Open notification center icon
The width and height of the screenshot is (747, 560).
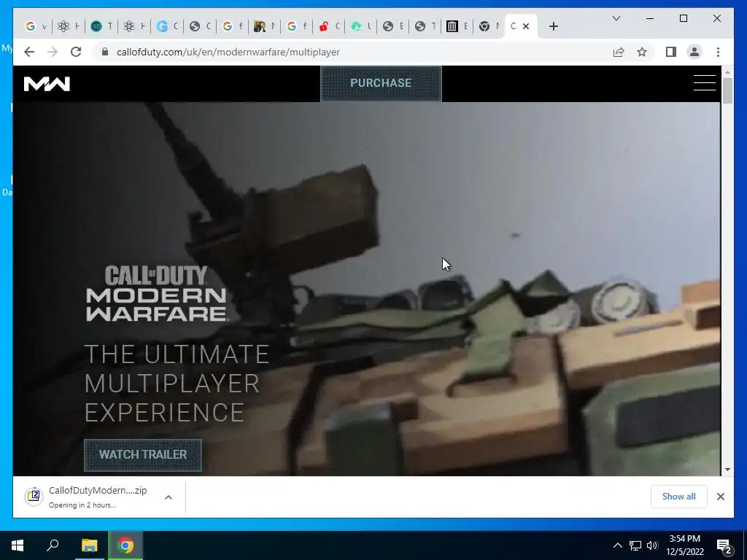[x=724, y=546]
